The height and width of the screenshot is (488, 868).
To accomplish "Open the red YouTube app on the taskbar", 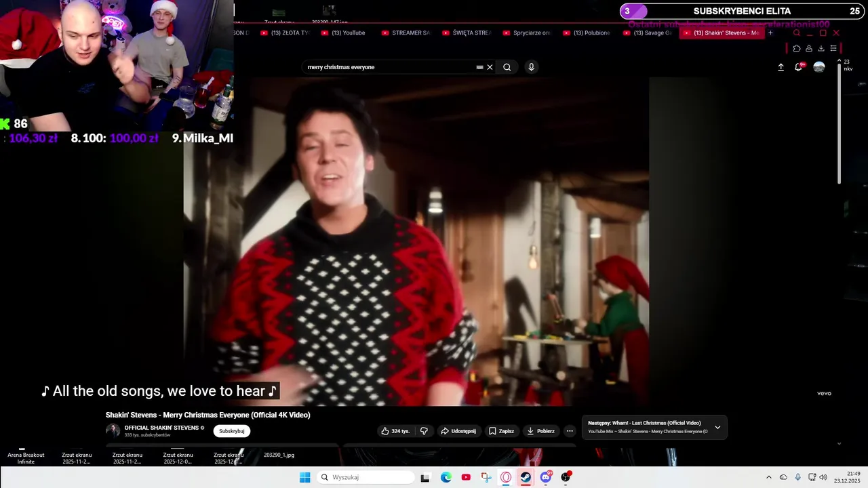I will 466,477.
